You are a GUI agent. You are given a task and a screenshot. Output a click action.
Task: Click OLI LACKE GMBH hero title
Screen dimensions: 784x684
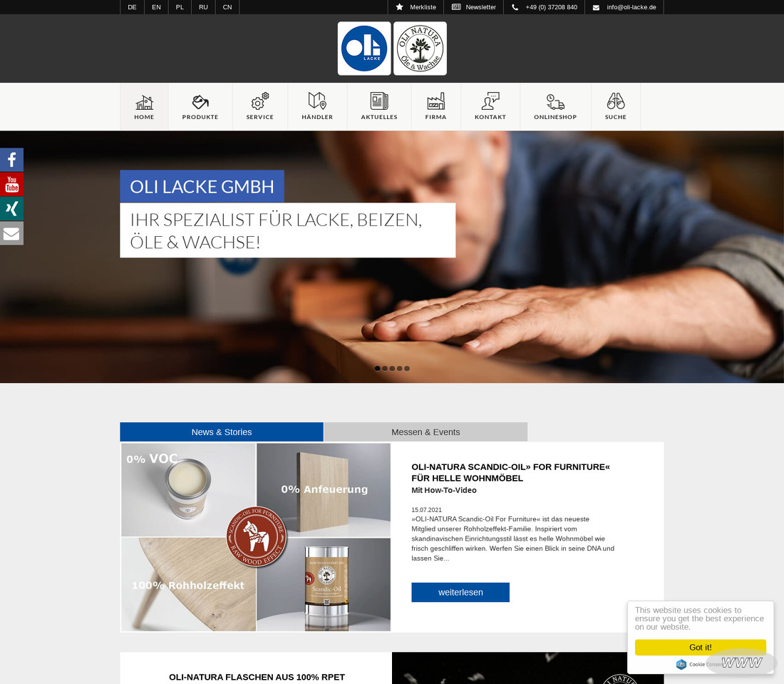pos(202,187)
